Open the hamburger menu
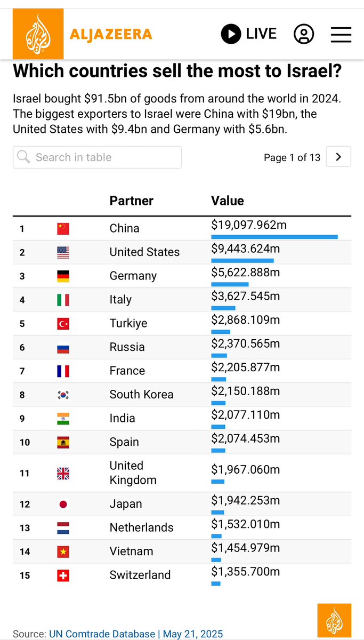Image resolution: width=364 pixels, height=640 pixels. pyautogui.click(x=341, y=35)
